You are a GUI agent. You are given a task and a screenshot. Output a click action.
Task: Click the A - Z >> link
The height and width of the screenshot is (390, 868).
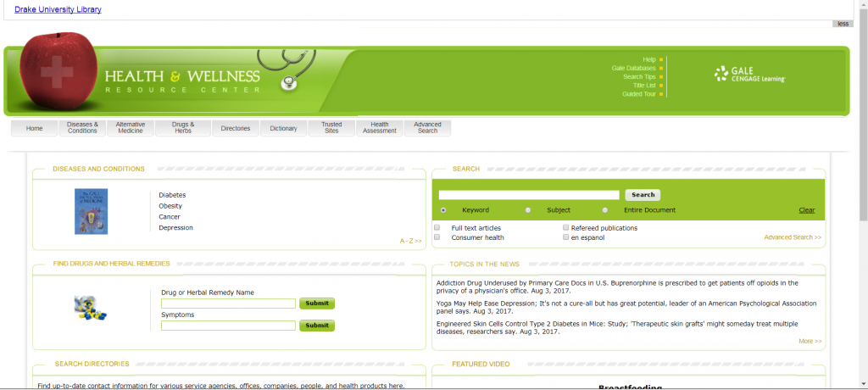(x=411, y=241)
